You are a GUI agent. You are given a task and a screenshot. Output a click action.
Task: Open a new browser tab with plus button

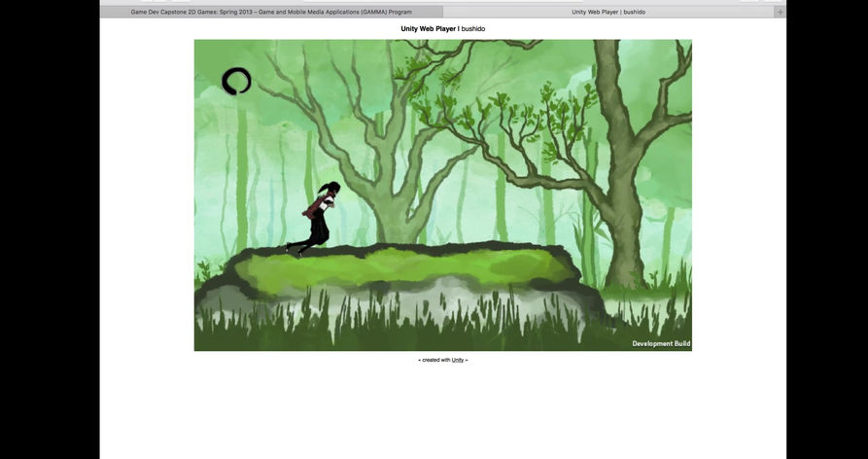tap(780, 12)
